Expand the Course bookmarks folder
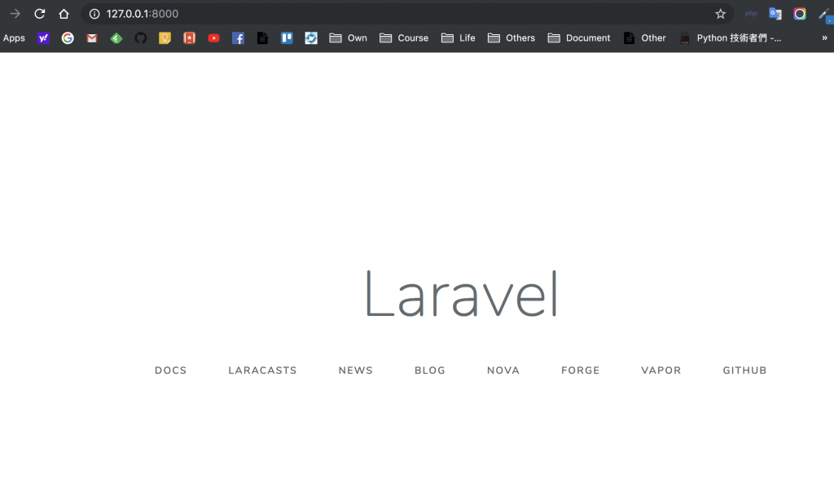834x504 pixels. (404, 37)
